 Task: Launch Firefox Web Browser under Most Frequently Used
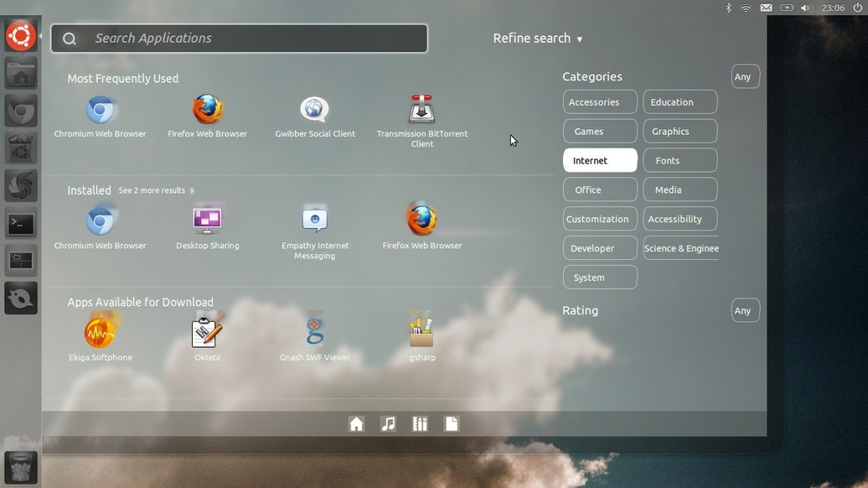pos(208,116)
